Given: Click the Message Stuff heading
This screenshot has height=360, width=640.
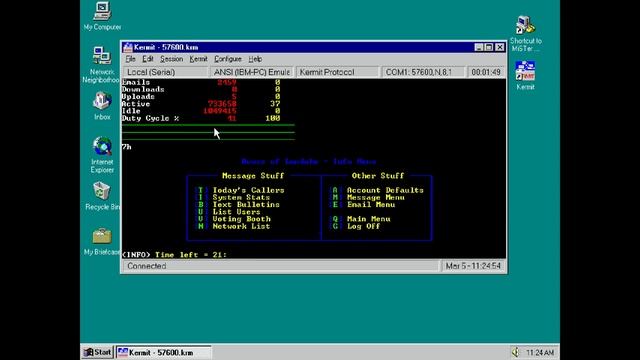Looking at the screenshot, I should coord(253,176).
